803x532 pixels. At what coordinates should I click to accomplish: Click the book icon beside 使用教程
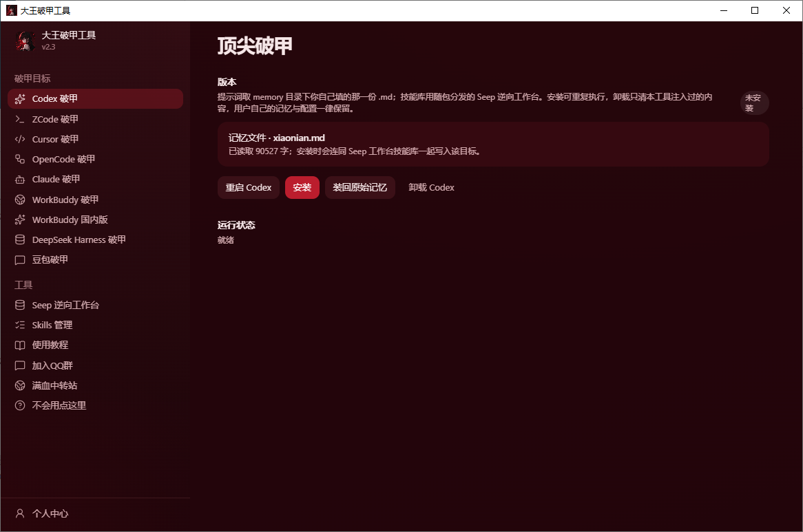pyautogui.click(x=20, y=345)
